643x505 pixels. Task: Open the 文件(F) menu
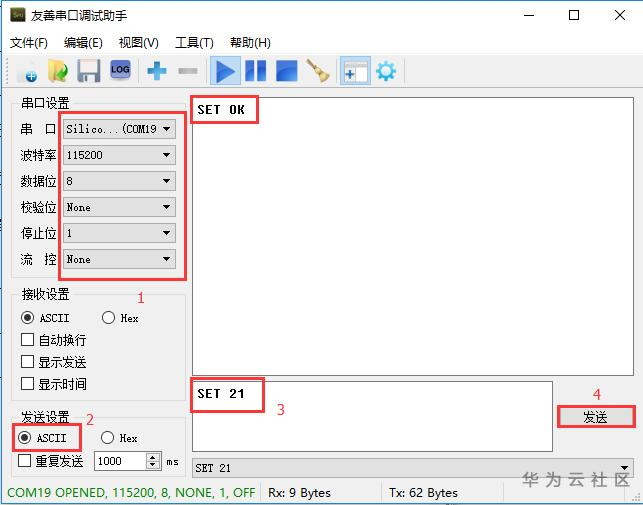point(29,43)
